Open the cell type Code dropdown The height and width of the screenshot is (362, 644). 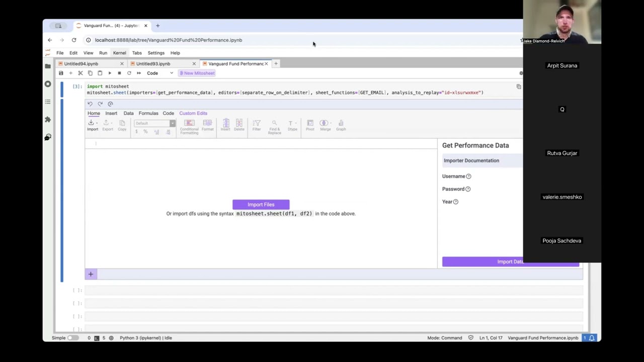pyautogui.click(x=159, y=73)
